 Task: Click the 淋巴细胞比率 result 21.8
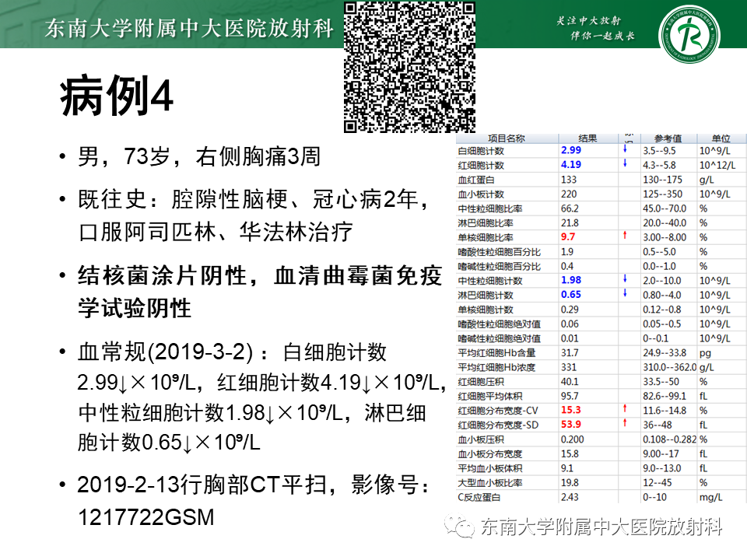(570, 223)
